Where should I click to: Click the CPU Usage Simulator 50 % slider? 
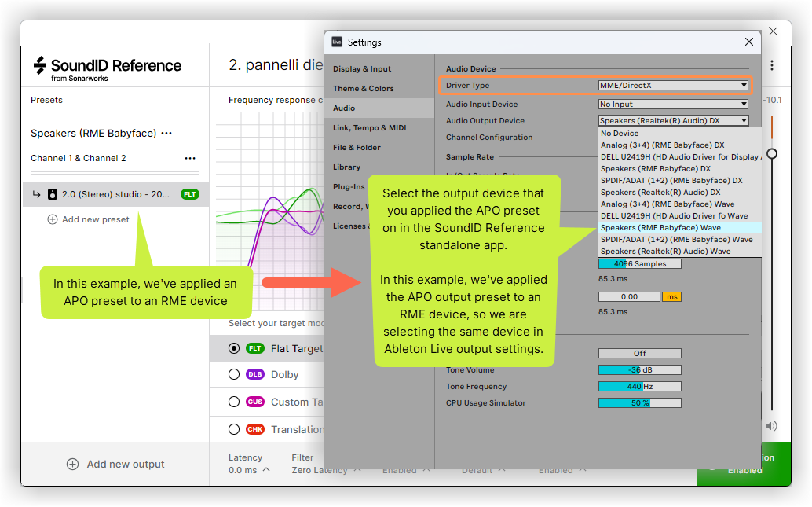pos(639,402)
